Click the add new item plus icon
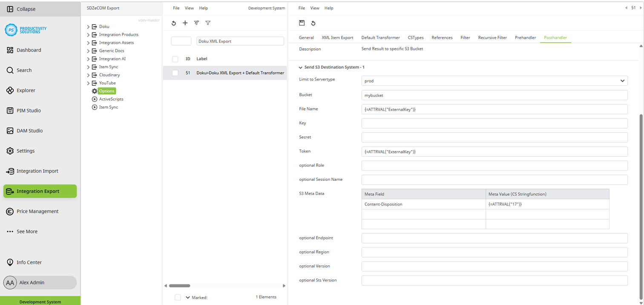Image resolution: width=644 pixels, height=305 pixels. (x=185, y=23)
